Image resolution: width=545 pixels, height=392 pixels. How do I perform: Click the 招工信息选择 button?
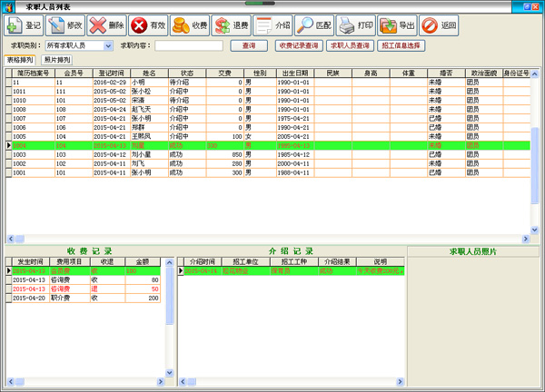(x=401, y=45)
